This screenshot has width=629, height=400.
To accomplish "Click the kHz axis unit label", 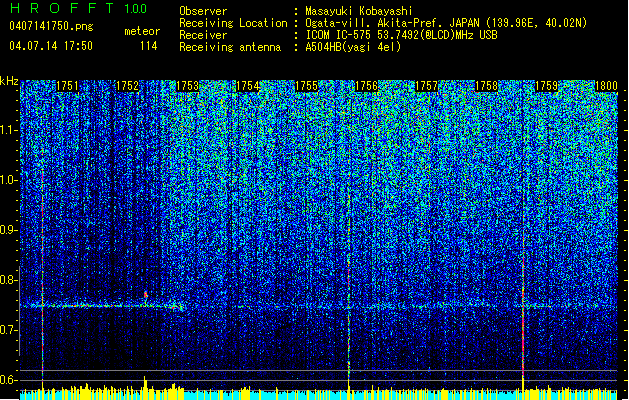I will point(9,81).
